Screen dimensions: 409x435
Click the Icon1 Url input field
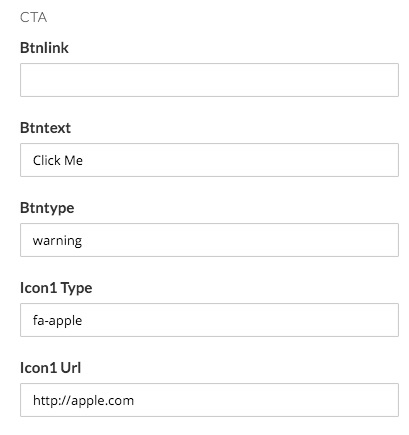[209, 400]
